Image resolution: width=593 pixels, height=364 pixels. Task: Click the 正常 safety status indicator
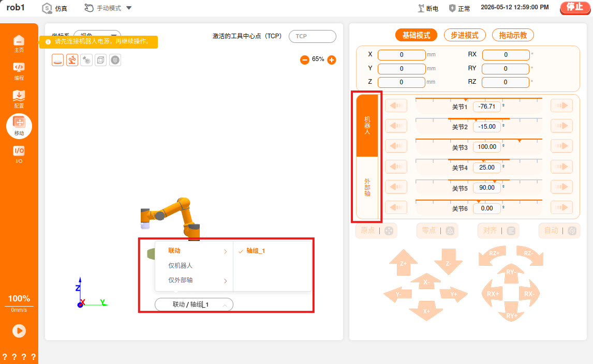pyautogui.click(x=459, y=8)
